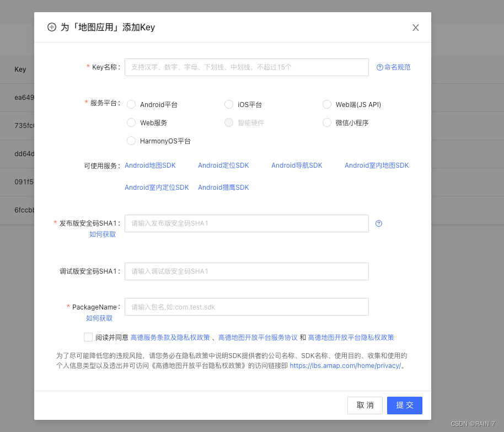Select the 微信小程序 platform option
Viewport: 504px width, 432px height.
click(327, 122)
